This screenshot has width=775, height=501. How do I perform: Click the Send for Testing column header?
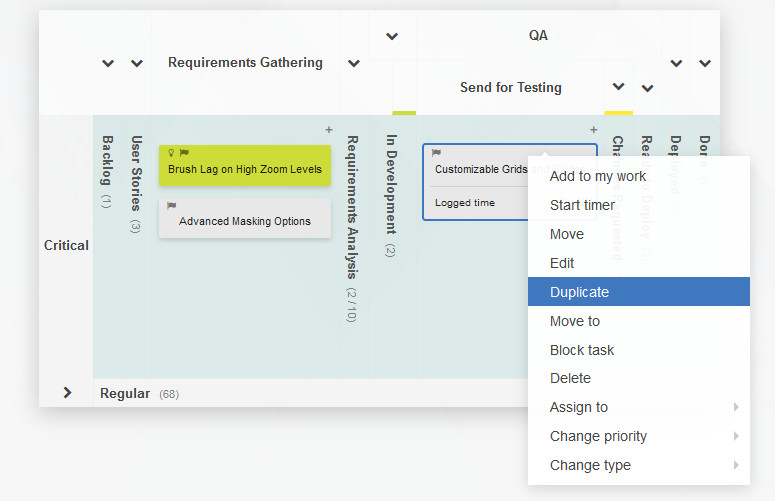point(511,87)
